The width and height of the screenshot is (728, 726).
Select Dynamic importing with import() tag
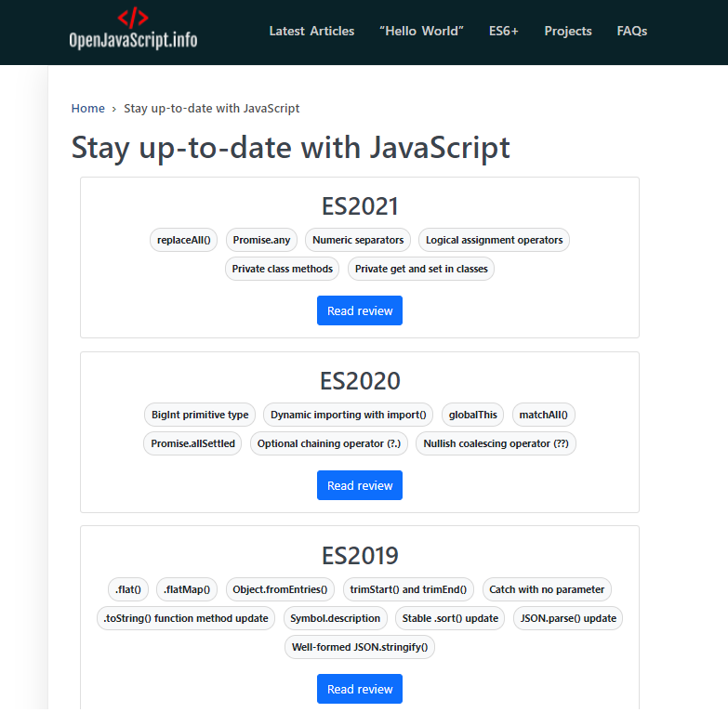349,415
